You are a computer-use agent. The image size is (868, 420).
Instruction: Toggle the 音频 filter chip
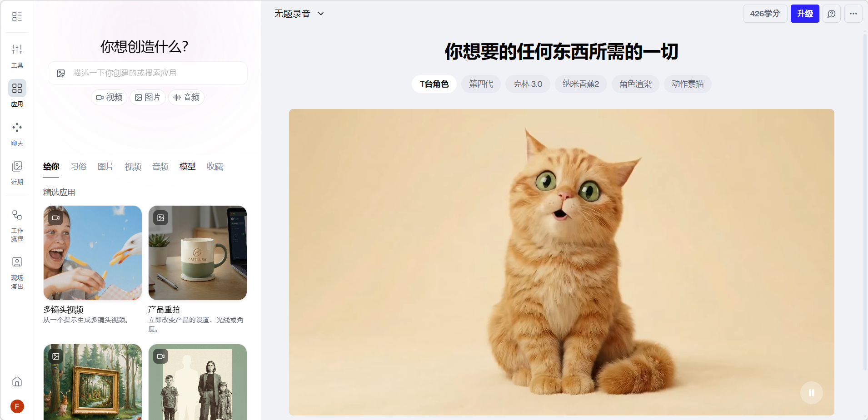186,97
